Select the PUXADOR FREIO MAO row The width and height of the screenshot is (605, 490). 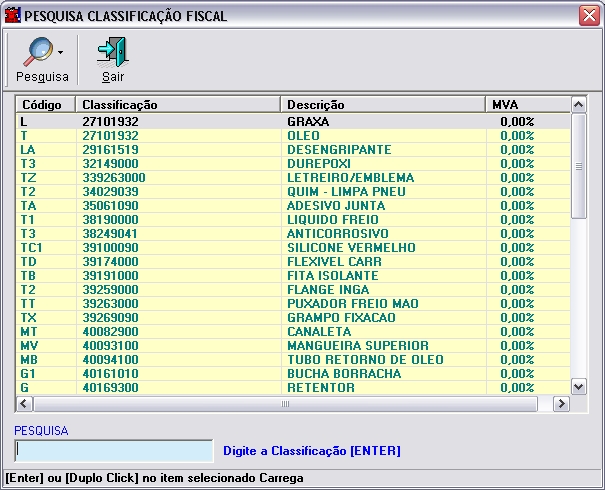[293, 303]
